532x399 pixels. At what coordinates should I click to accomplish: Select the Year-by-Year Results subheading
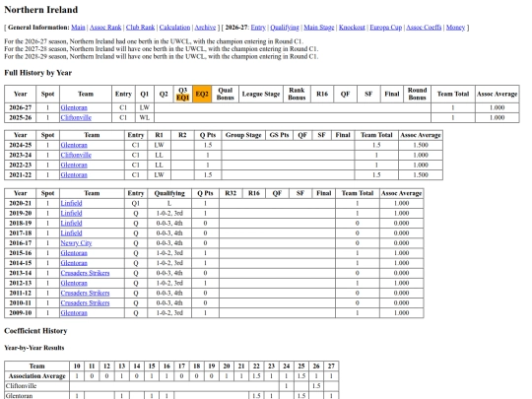point(34,348)
